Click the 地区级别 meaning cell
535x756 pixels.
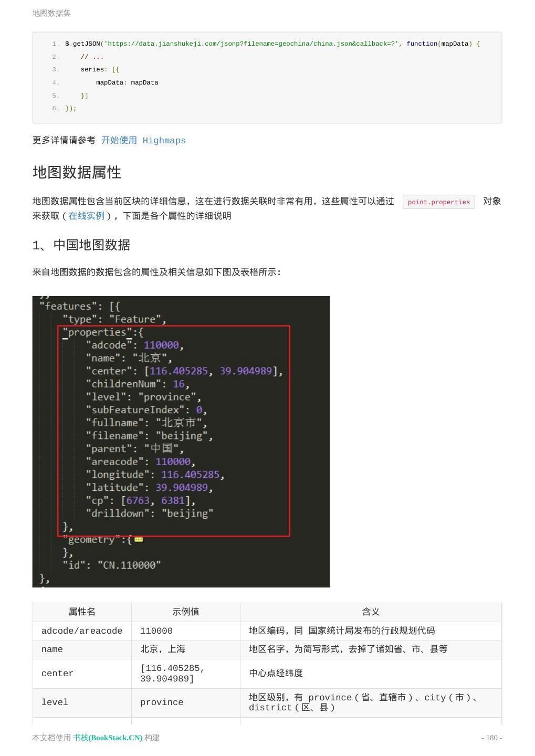371,702
